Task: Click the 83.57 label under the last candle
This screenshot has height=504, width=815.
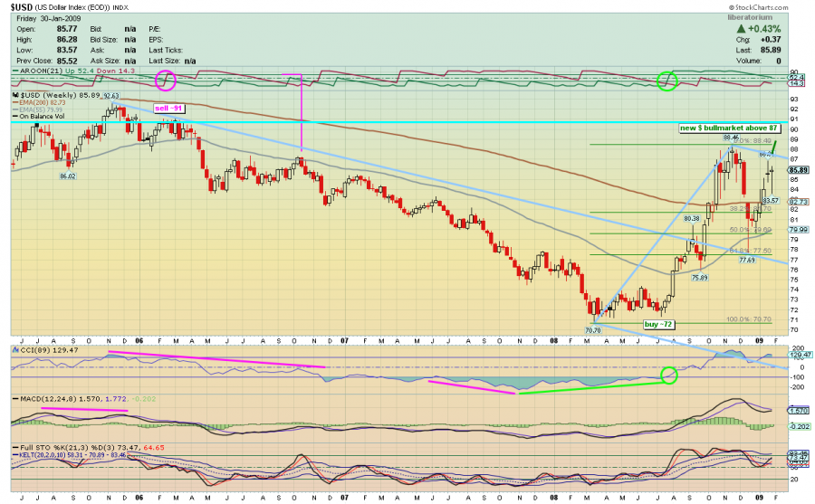Action: [x=771, y=200]
